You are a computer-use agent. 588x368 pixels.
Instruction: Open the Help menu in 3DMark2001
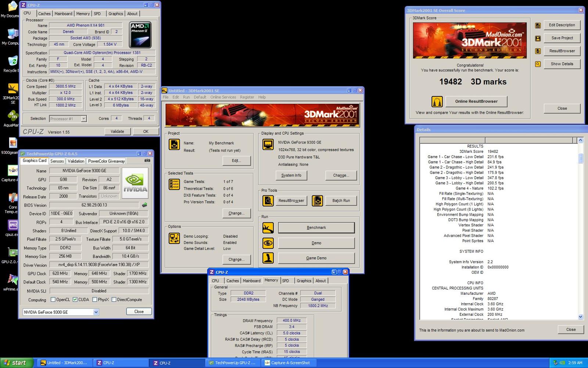point(262,97)
